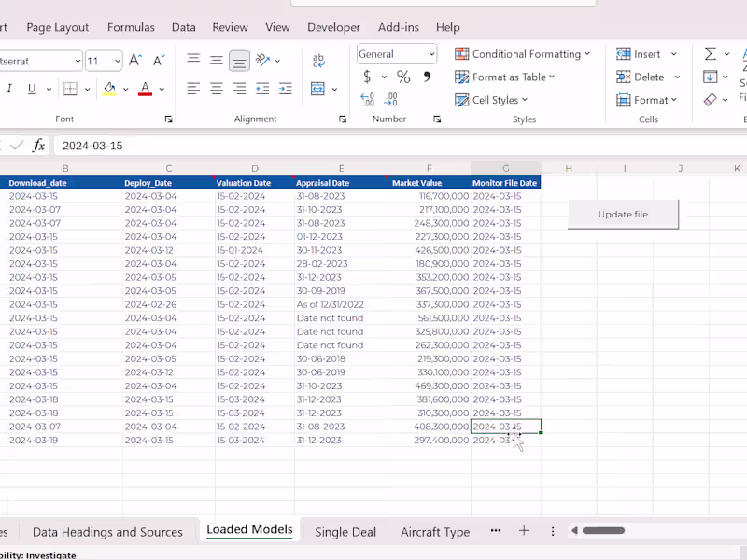The width and height of the screenshot is (747, 560).
Task: Click the Fill down icon
Action: pyautogui.click(x=710, y=77)
